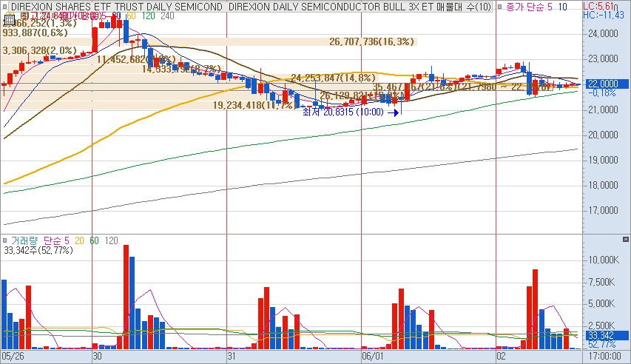Click the 19,234,418 volume profile label
This screenshot has width=631, height=364.
coord(254,106)
